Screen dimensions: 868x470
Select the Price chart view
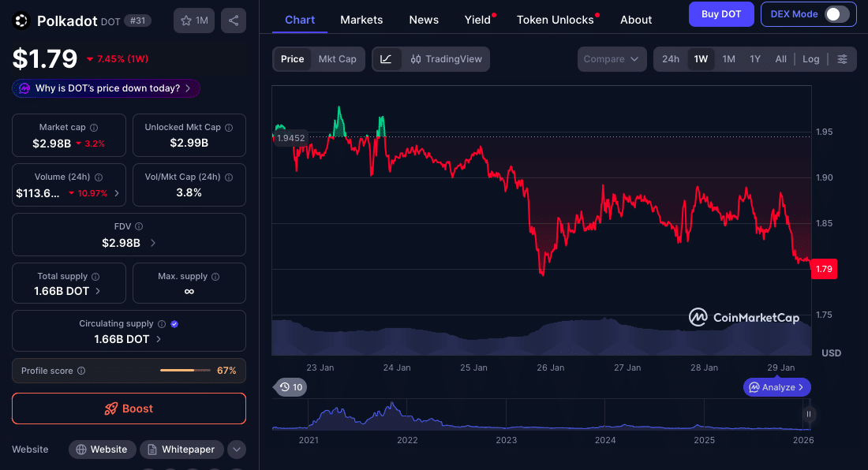pyautogui.click(x=292, y=59)
